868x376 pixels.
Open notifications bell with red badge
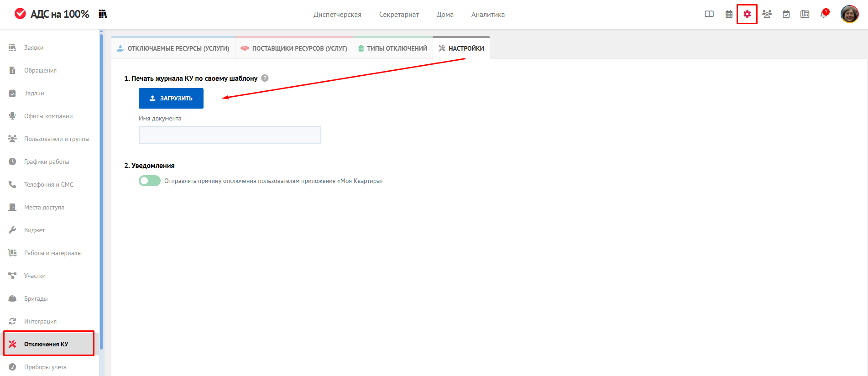[824, 14]
